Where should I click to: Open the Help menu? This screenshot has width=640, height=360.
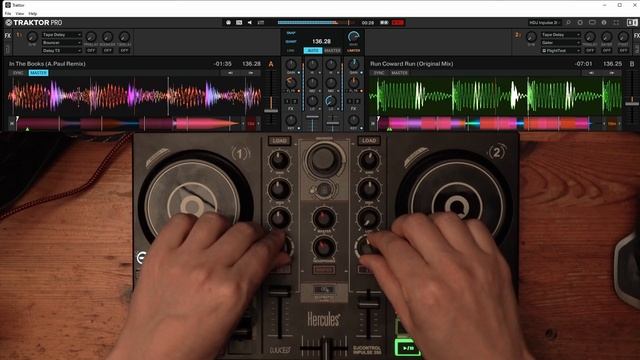(33, 13)
